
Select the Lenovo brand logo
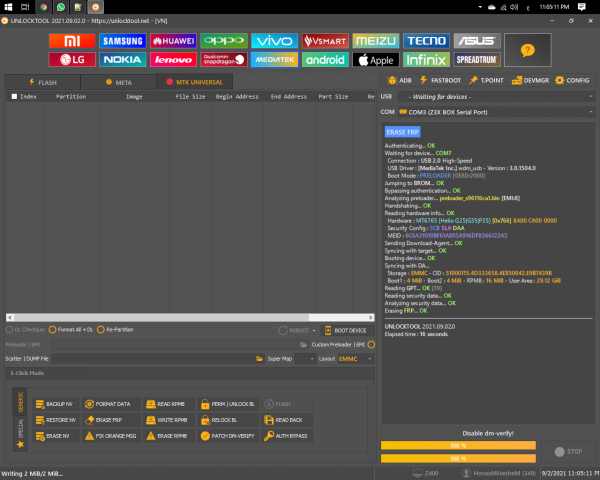(x=173, y=59)
